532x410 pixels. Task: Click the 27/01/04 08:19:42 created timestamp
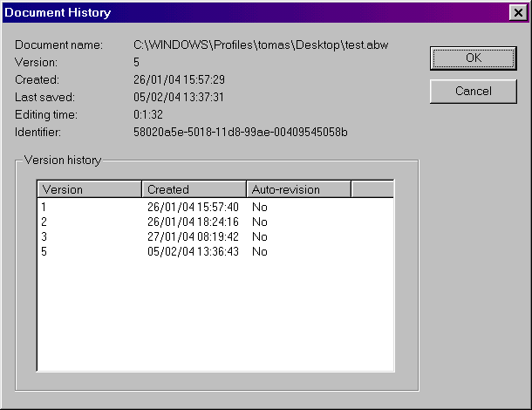pyautogui.click(x=193, y=236)
